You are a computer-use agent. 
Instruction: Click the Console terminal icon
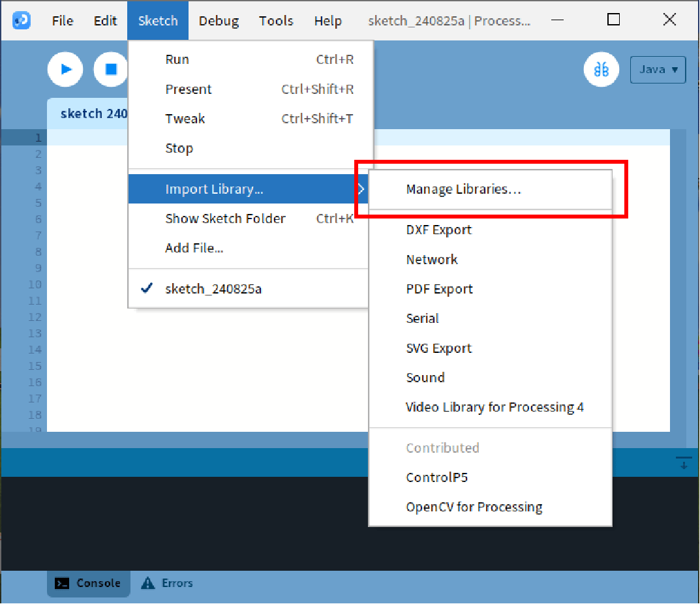click(61, 583)
